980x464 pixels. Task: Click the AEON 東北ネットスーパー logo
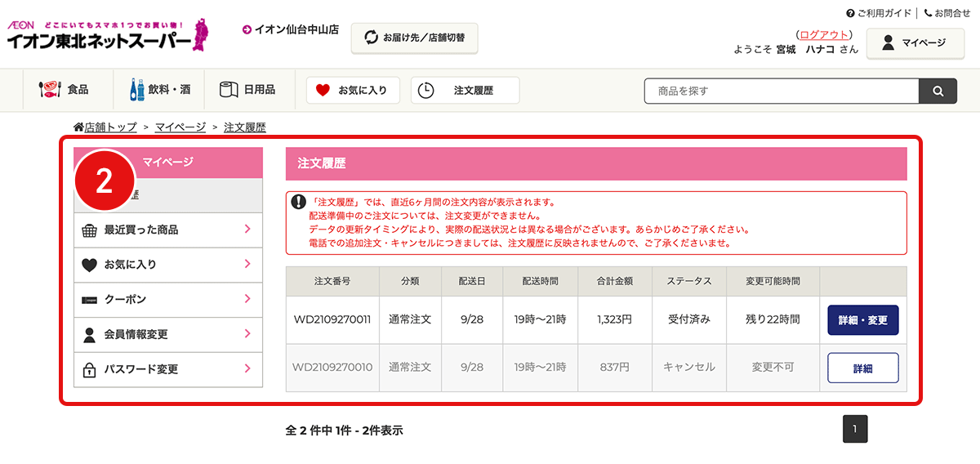tap(106, 34)
